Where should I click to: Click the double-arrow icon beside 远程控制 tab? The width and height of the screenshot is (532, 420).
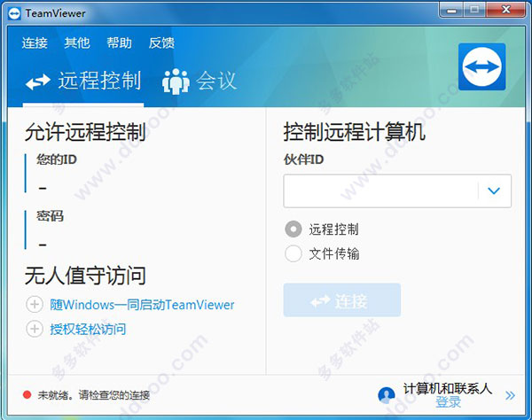[x=38, y=82]
